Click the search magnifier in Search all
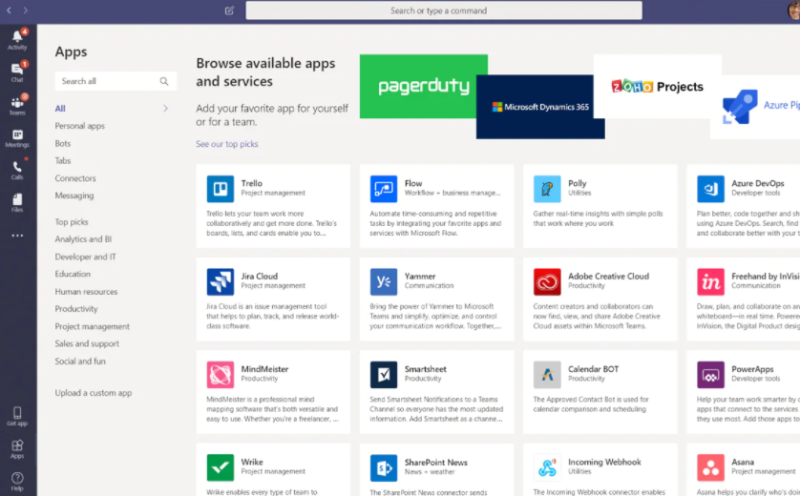Screen dimensions: 800x496 pyautogui.click(x=164, y=81)
